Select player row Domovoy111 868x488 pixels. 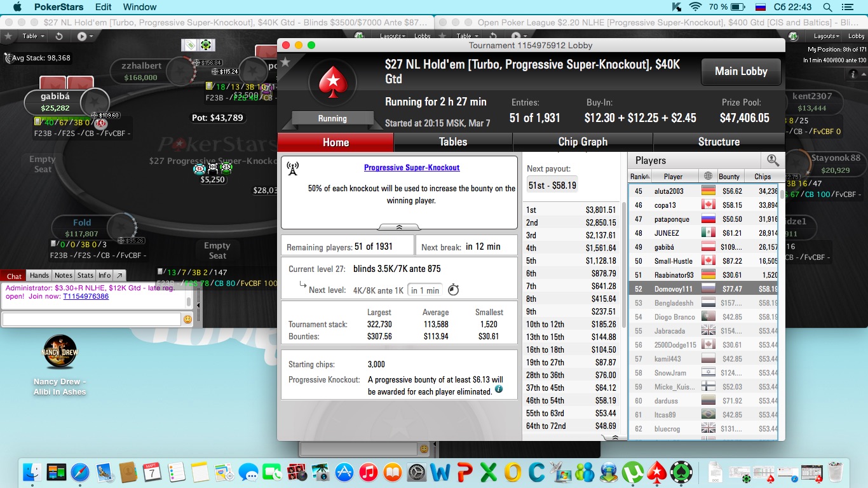click(x=703, y=289)
